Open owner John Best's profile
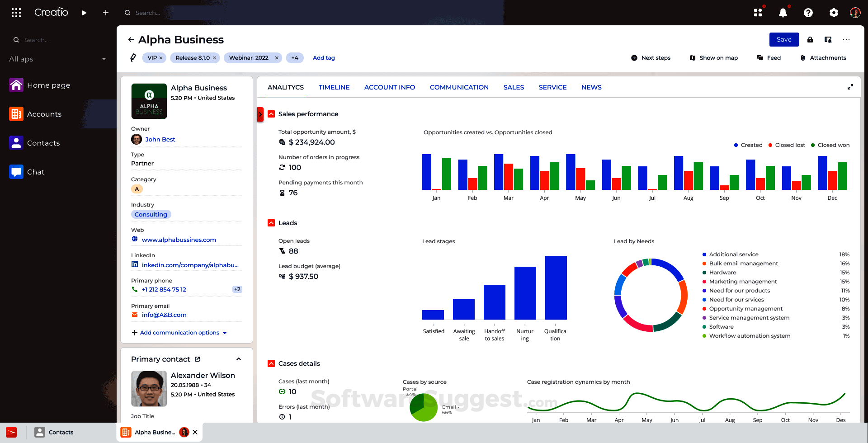The height and width of the screenshot is (443, 868). pos(160,139)
